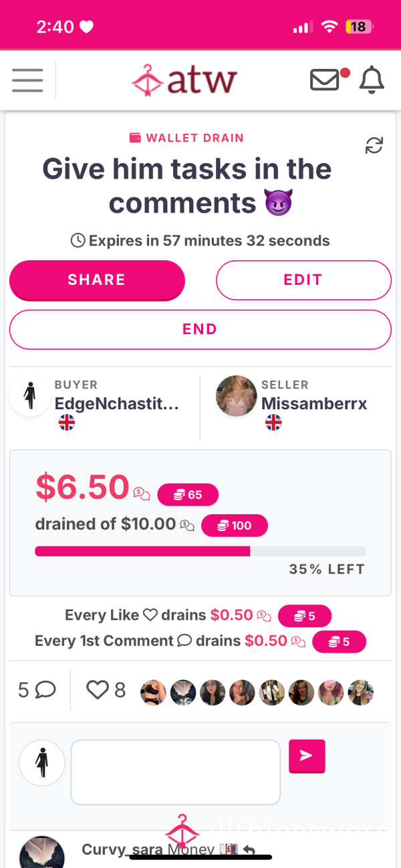The width and height of the screenshot is (401, 868).
Task: Click the 65 coins badge
Action: coord(188,495)
